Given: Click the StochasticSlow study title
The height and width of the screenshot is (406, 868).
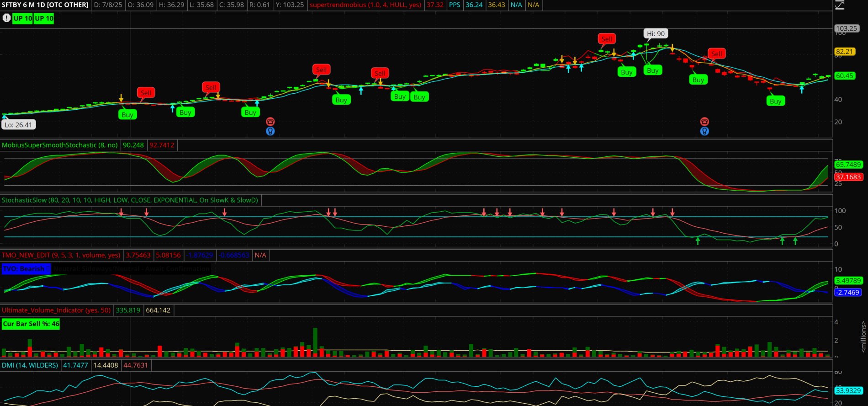Looking at the screenshot, I should coord(130,200).
